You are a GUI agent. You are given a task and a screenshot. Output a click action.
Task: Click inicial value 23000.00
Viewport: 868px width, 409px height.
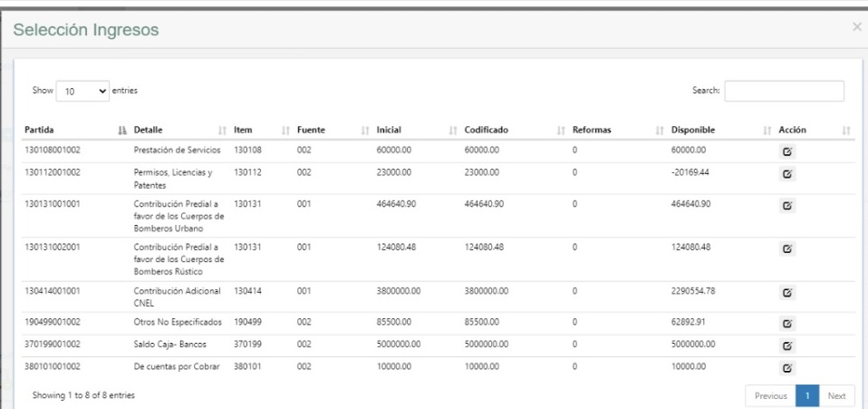tap(393, 172)
